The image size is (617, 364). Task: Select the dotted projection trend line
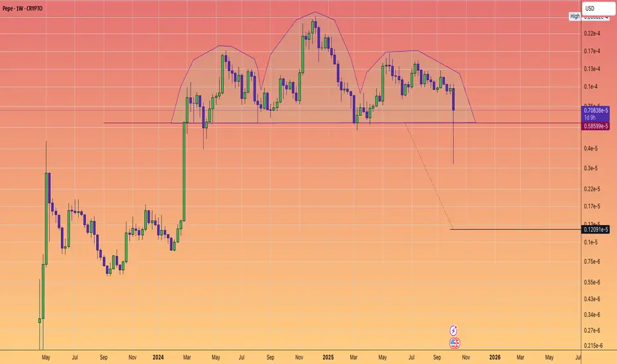pyautogui.click(x=429, y=177)
